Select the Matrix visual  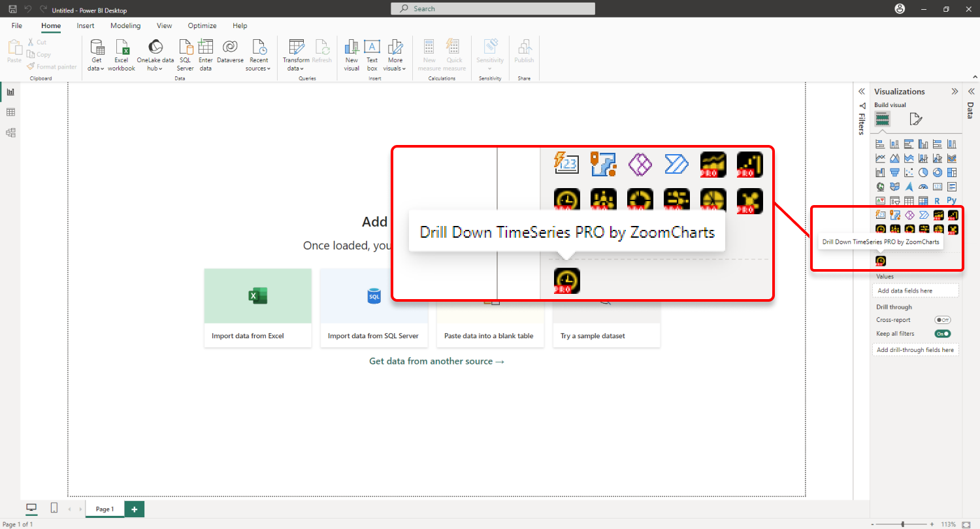point(923,200)
